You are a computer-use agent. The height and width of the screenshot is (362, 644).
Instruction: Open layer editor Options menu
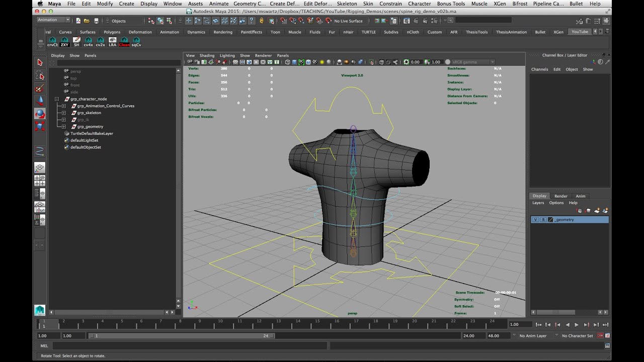[x=556, y=203]
